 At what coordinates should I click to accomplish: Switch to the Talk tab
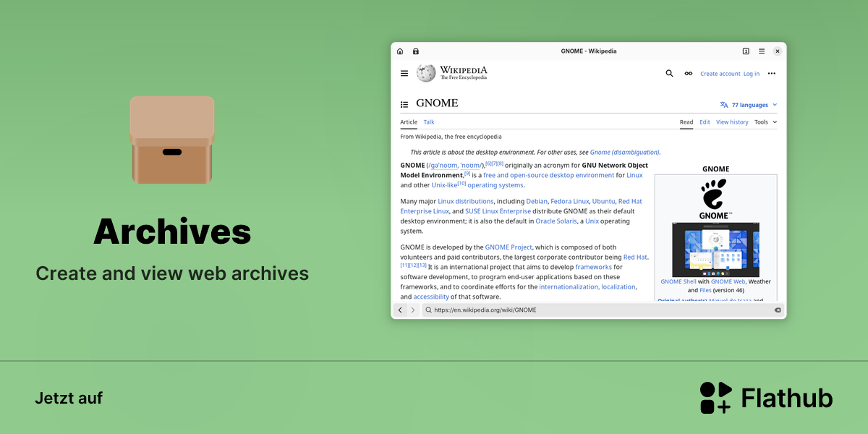[x=429, y=122]
